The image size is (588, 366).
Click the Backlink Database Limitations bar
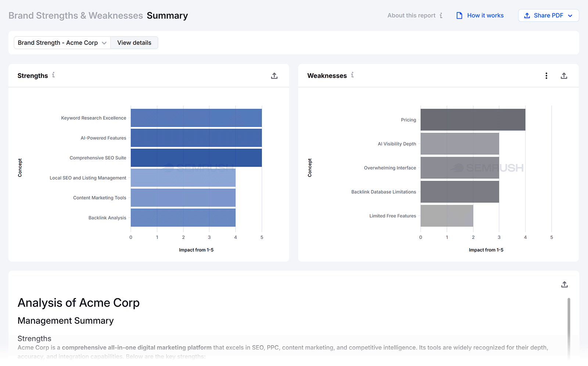pyautogui.click(x=460, y=192)
